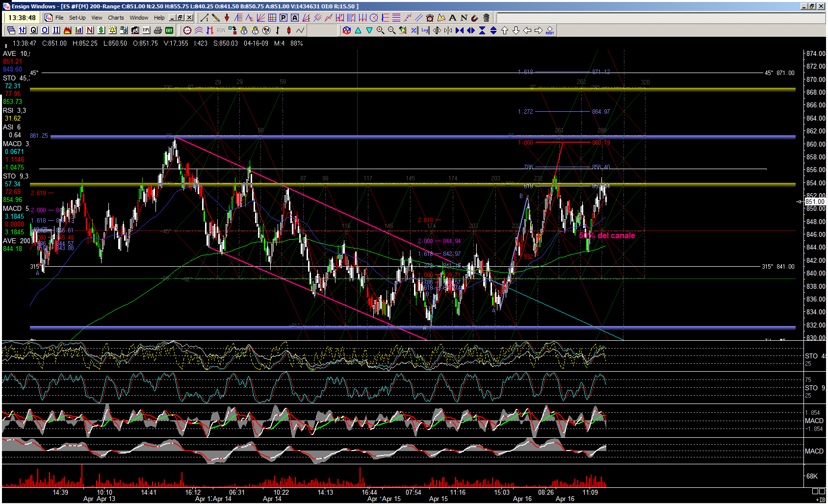Screen dimensions: 828x504
Task: Click the '45° 871.00' line label
Action: 779,73
